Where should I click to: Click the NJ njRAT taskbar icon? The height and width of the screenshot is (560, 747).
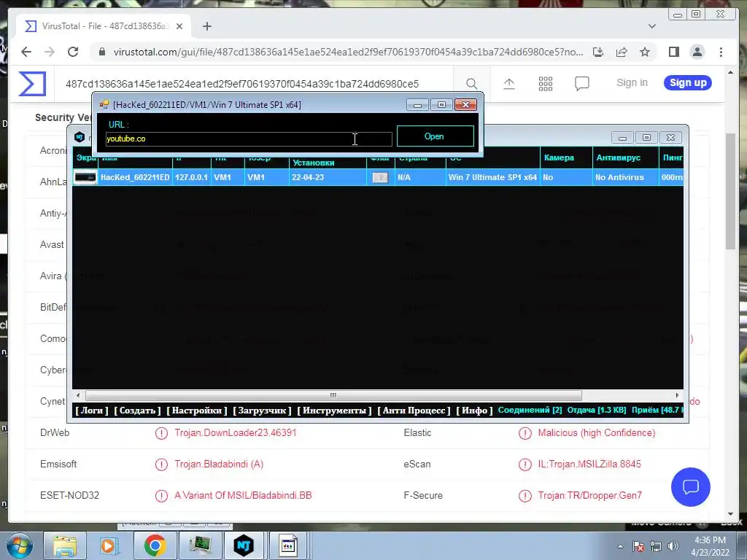pos(244,545)
